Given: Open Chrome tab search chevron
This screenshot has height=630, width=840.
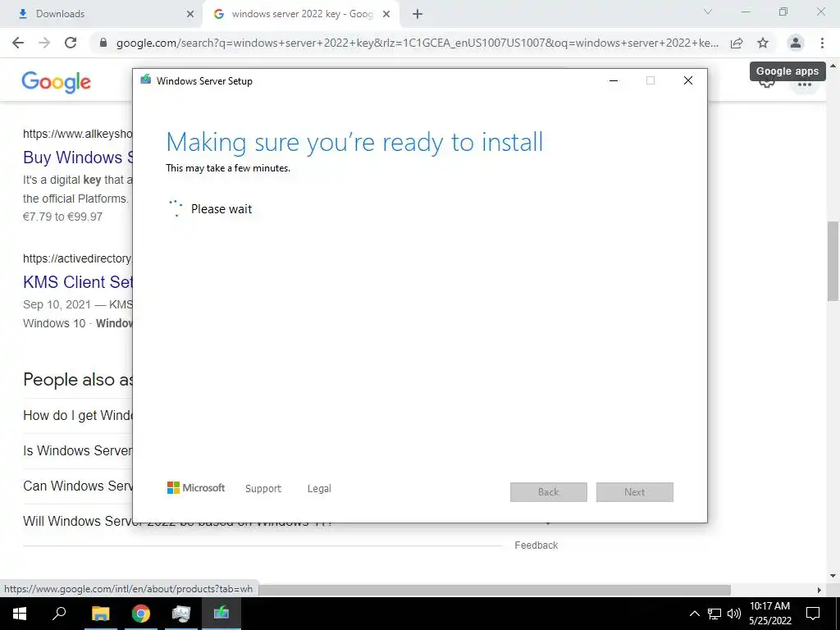Looking at the screenshot, I should coord(708,11).
